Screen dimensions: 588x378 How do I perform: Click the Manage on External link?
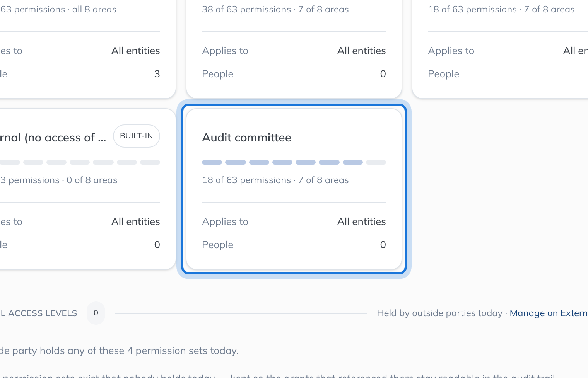click(549, 313)
